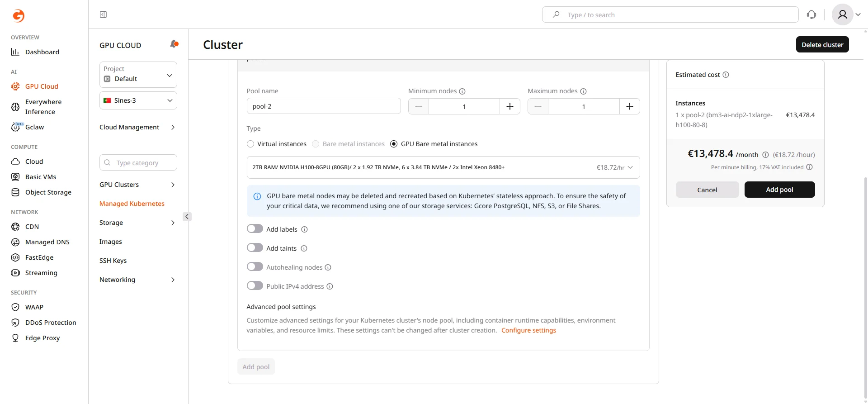Focus the Type / to search box
The height and width of the screenshot is (404, 868).
[x=670, y=14]
